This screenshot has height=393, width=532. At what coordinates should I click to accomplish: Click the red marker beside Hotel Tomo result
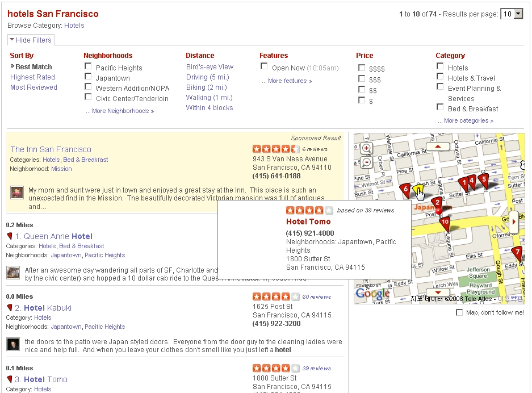coord(10,379)
